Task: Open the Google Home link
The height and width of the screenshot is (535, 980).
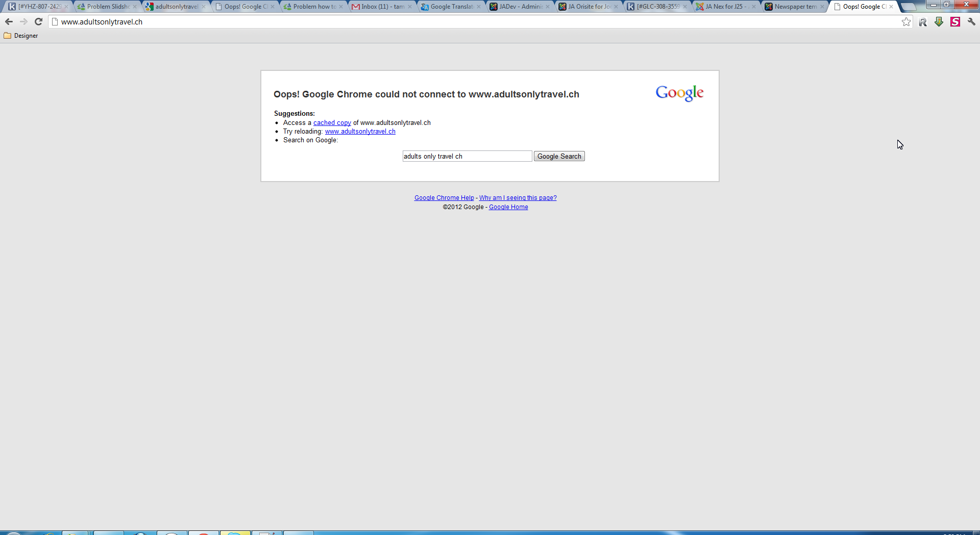Action: (x=508, y=207)
